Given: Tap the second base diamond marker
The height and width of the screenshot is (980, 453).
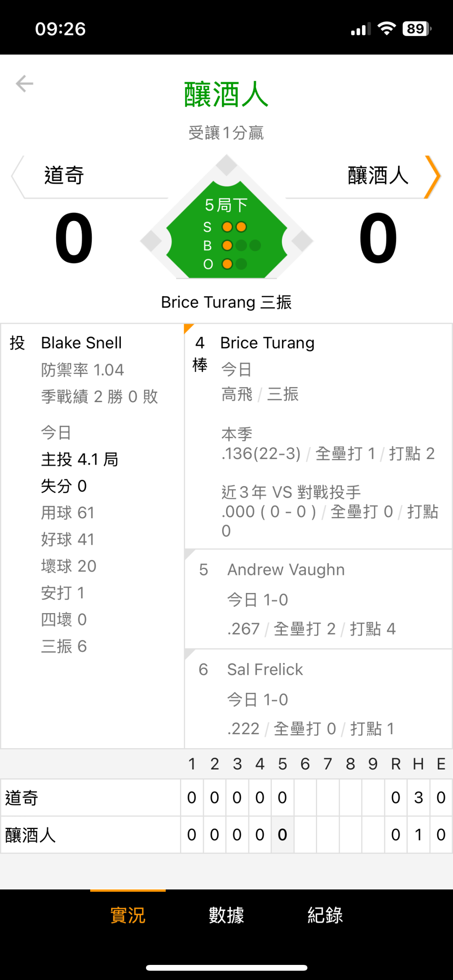Looking at the screenshot, I should [x=226, y=165].
